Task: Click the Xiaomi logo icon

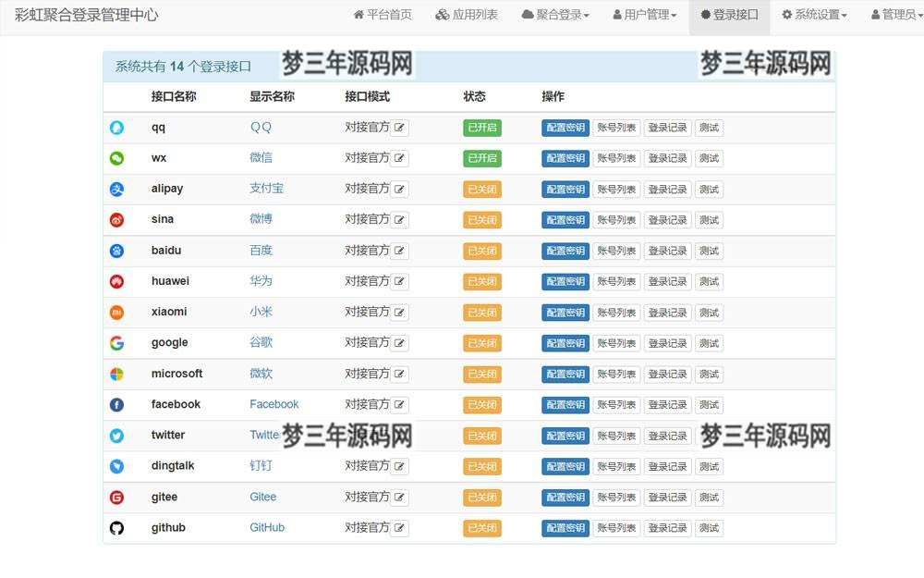Action: pos(116,312)
